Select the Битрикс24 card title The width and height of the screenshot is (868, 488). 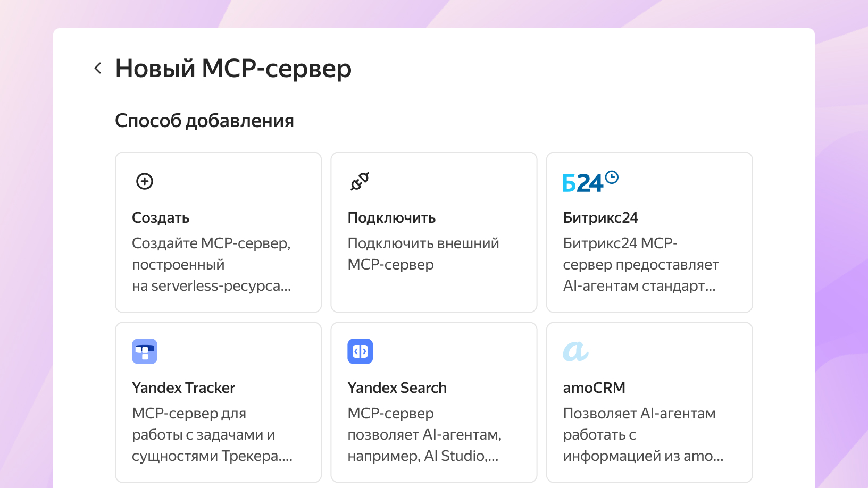600,218
